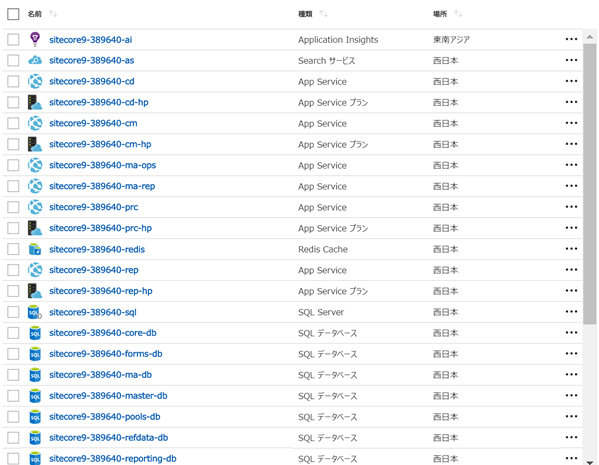Click the vertical scrollbar thumb
599x465 pixels.
pos(590,183)
